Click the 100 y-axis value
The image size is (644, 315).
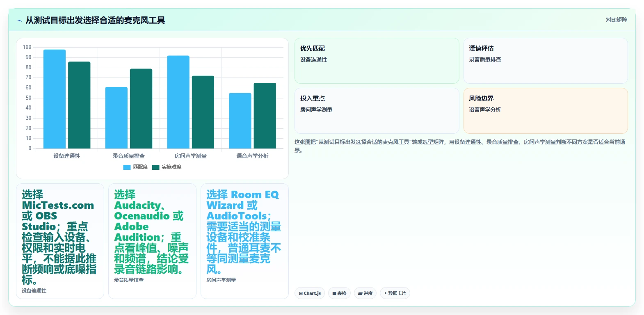pos(27,47)
